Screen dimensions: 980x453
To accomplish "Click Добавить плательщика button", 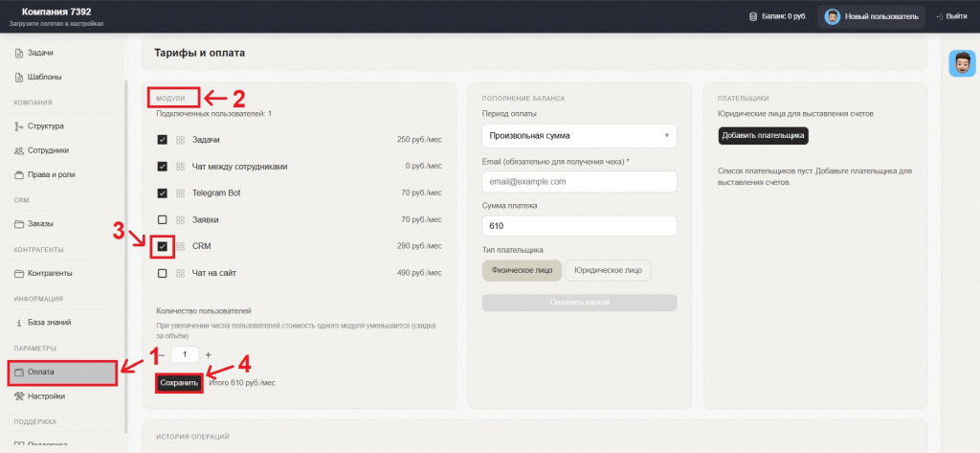I will (763, 136).
